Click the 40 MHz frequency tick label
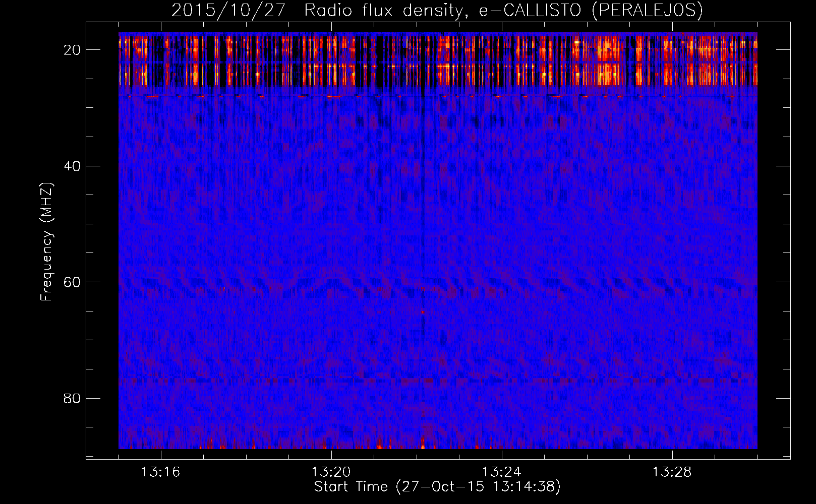816x504 pixels. pos(72,166)
